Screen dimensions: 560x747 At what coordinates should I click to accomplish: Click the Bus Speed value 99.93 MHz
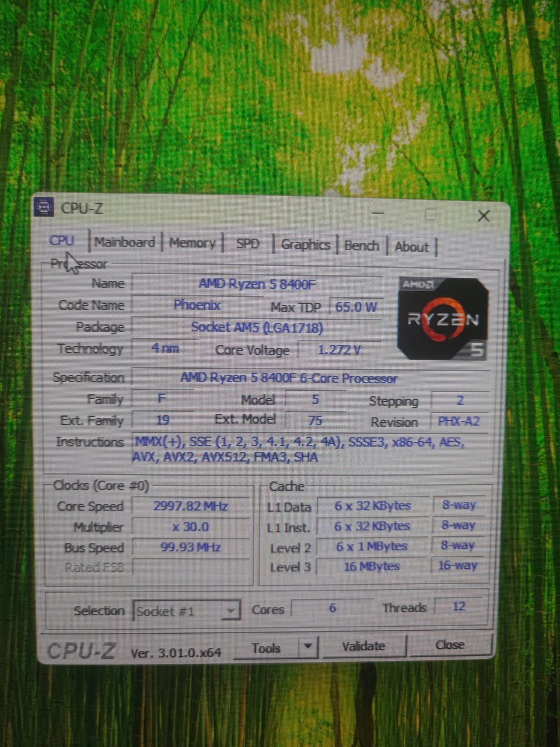(x=191, y=547)
